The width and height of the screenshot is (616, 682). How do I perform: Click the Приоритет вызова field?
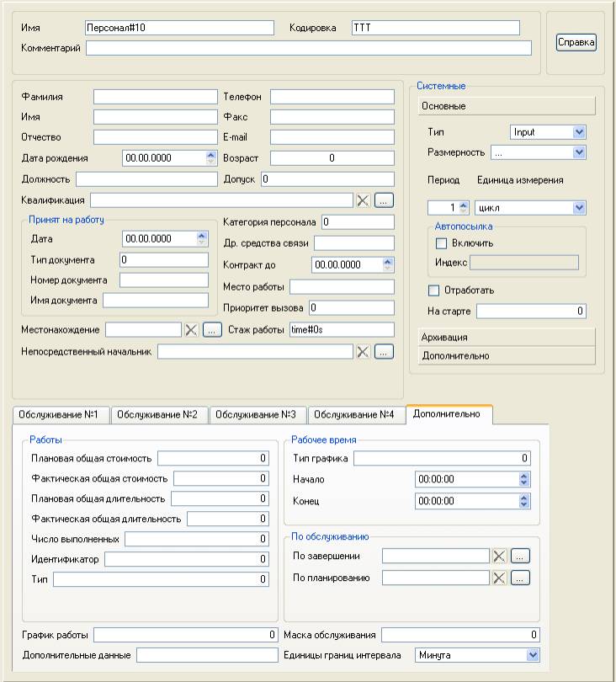(x=352, y=307)
